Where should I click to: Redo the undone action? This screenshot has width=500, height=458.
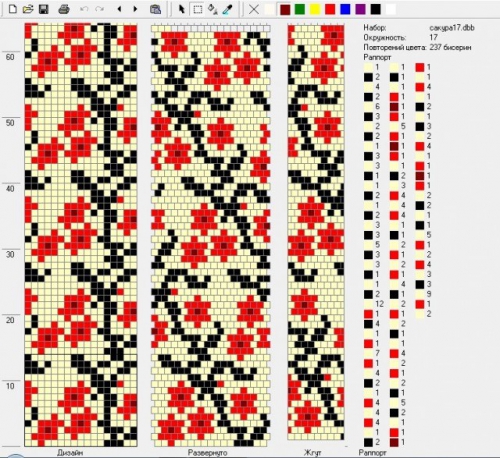(99, 9)
